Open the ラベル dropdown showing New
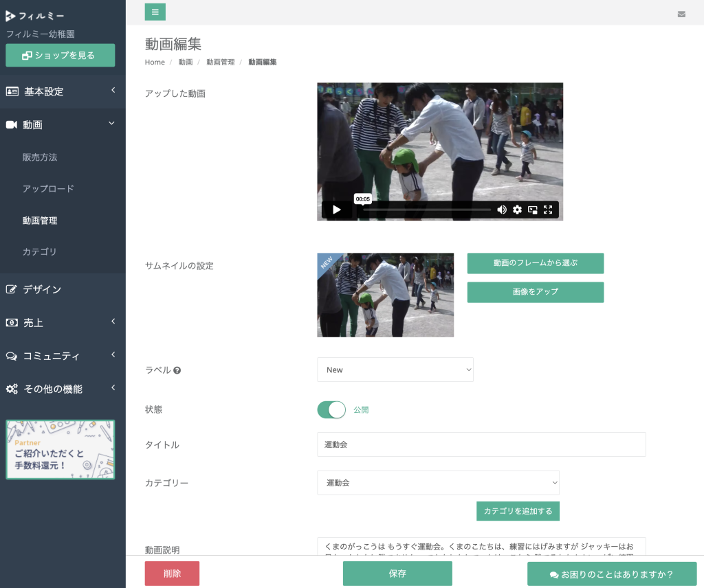 click(395, 370)
